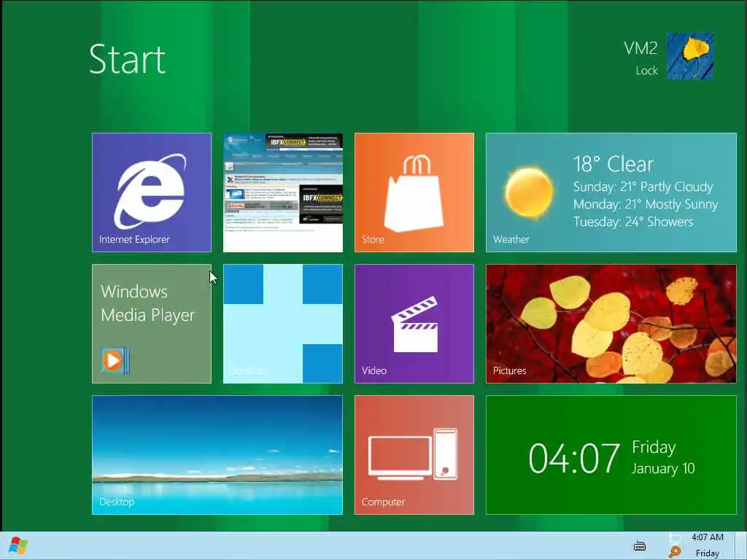Click the VM2 user name
Viewport: 747px width, 560px height.
[640, 48]
